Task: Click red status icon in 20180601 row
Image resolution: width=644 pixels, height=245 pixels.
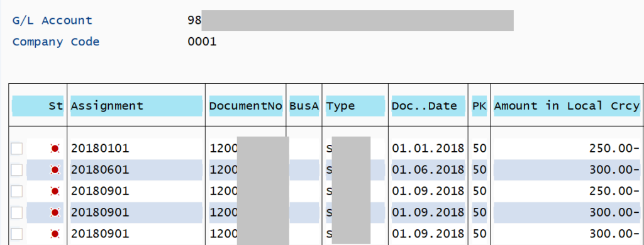Action: (x=55, y=170)
